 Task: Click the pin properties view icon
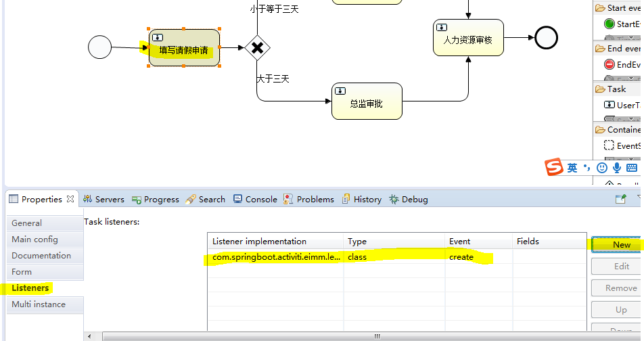(620, 200)
